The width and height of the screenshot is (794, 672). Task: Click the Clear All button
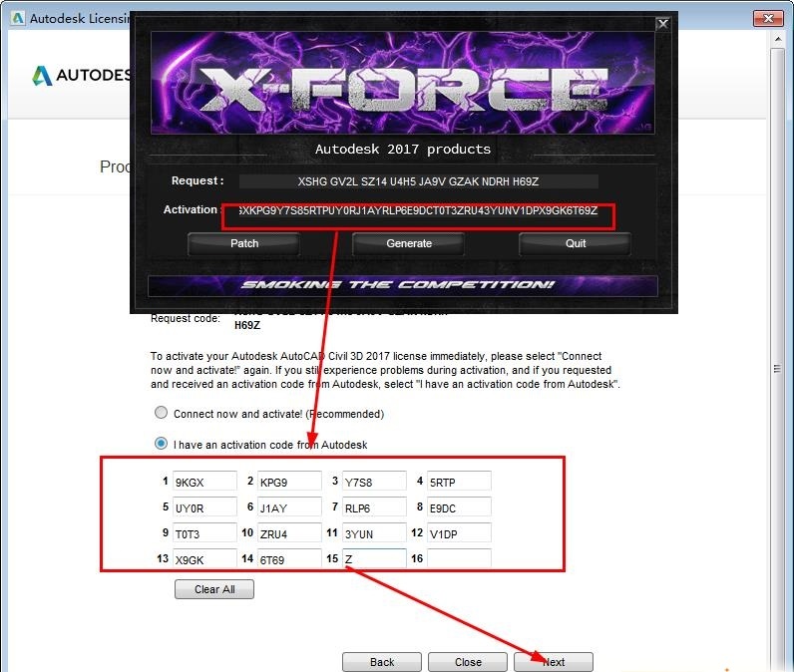[x=214, y=589]
